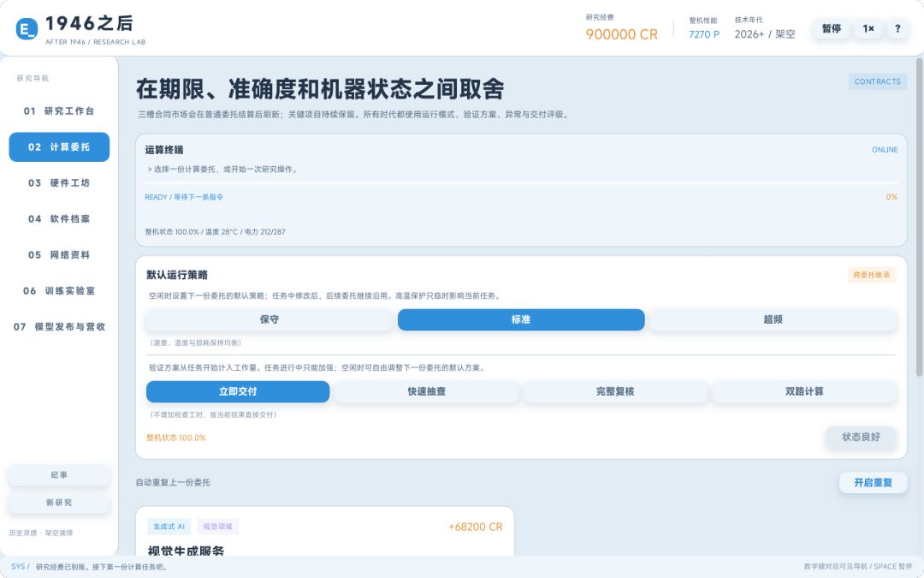Navigate to 07 模型发布与营收
The height and width of the screenshot is (578, 924).
pyautogui.click(x=59, y=327)
